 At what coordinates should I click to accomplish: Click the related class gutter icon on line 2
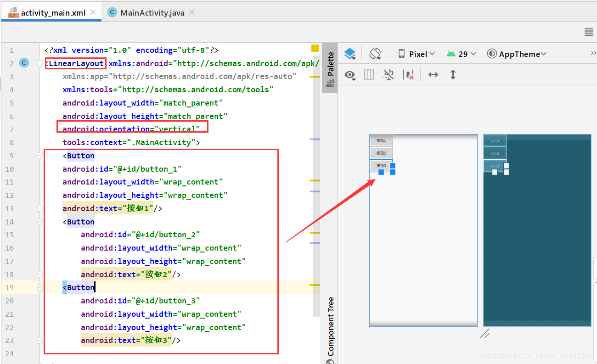point(24,63)
